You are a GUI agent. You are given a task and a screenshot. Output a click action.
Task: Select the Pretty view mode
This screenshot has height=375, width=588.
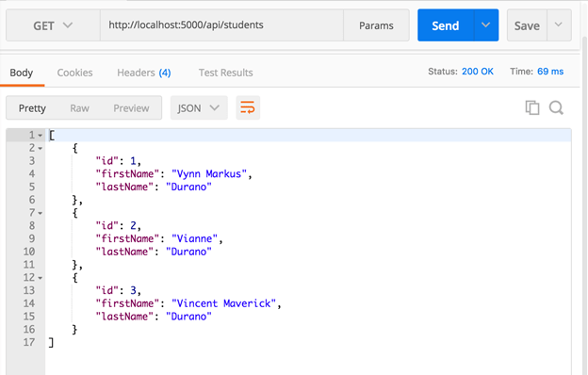pos(32,108)
